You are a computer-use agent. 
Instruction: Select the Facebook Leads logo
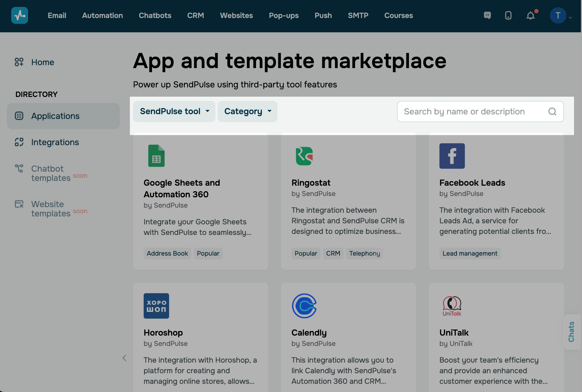coord(452,156)
